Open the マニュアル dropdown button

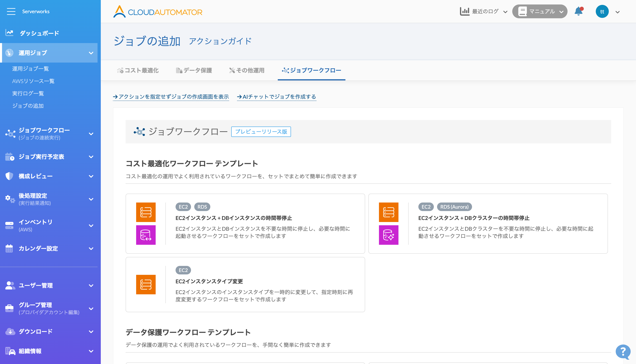(540, 12)
